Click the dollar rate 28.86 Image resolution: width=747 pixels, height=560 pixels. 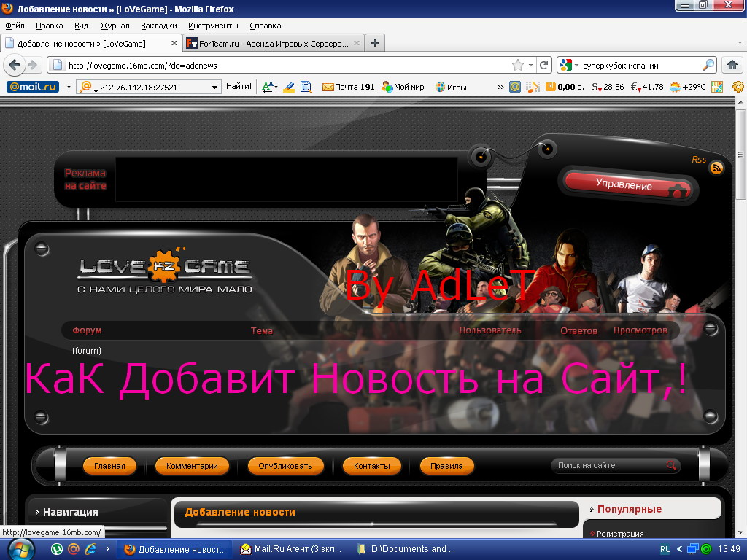[608, 87]
